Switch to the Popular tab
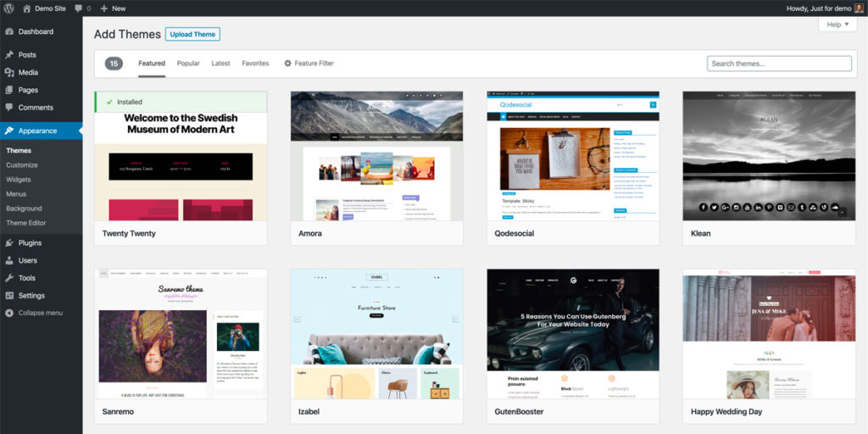Image resolution: width=868 pixels, height=434 pixels. [188, 63]
